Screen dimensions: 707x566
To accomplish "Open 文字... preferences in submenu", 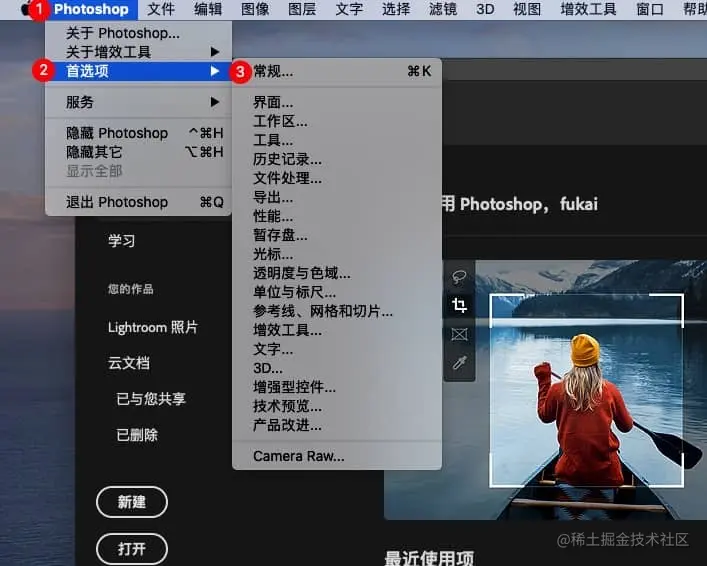I will point(337,349).
